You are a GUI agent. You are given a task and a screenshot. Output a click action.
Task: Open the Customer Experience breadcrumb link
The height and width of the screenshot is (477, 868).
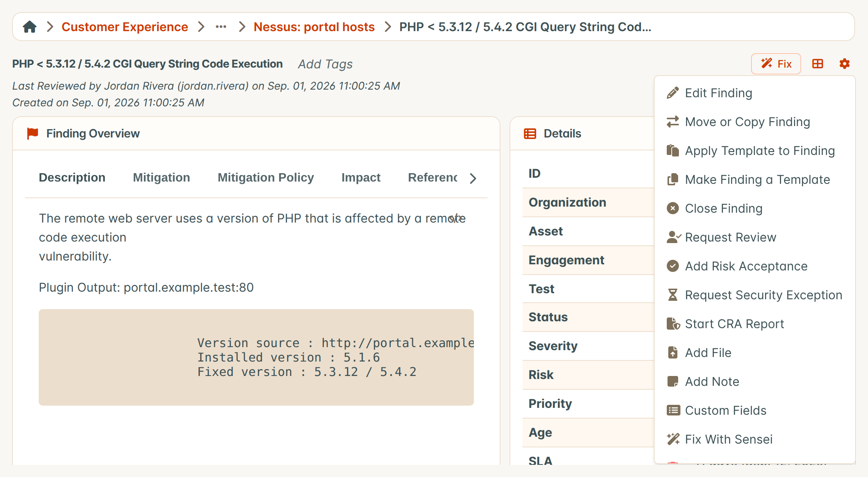(125, 27)
